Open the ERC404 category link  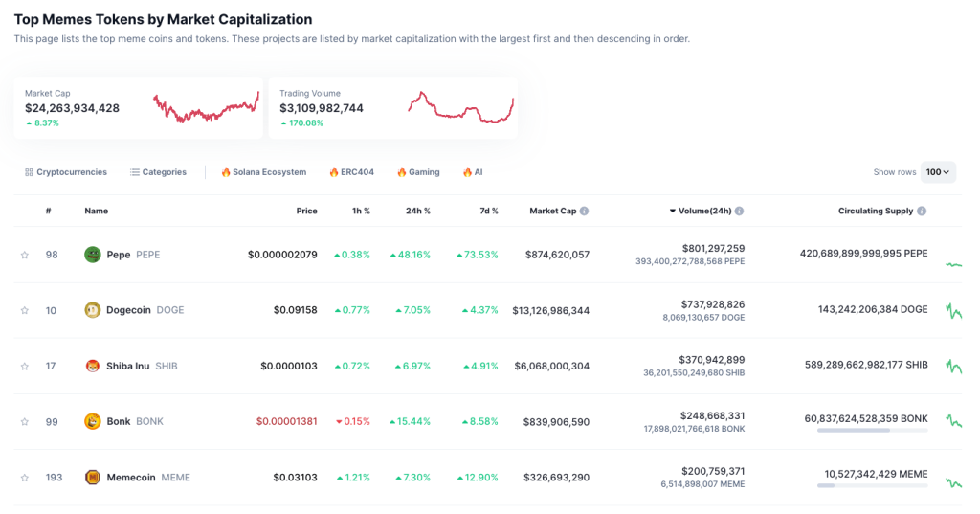tap(351, 172)
